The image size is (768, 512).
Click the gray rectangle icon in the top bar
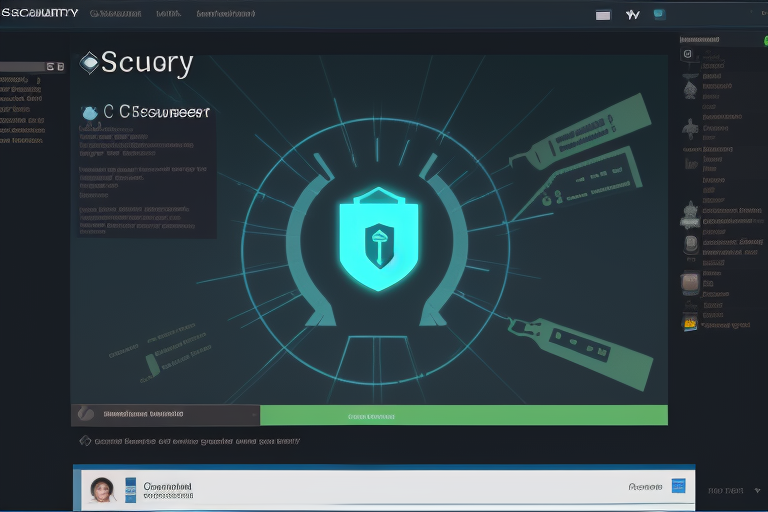(x=603, y=15)
